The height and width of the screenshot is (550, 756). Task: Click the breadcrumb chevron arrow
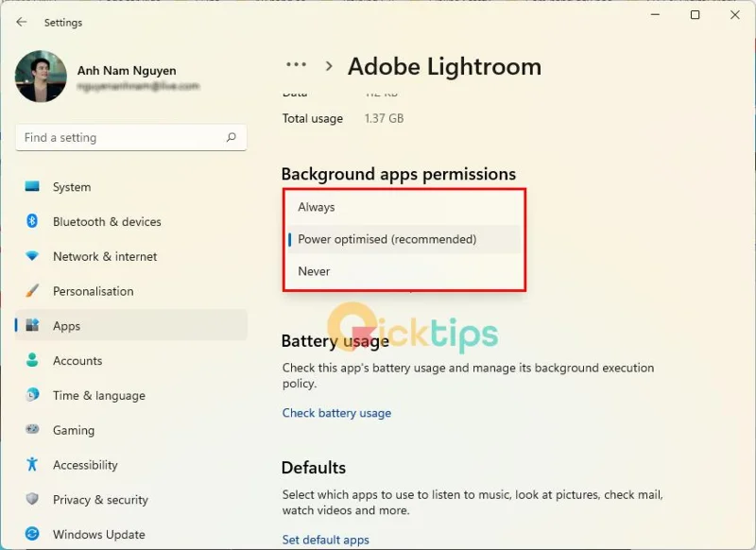(329, 66)
